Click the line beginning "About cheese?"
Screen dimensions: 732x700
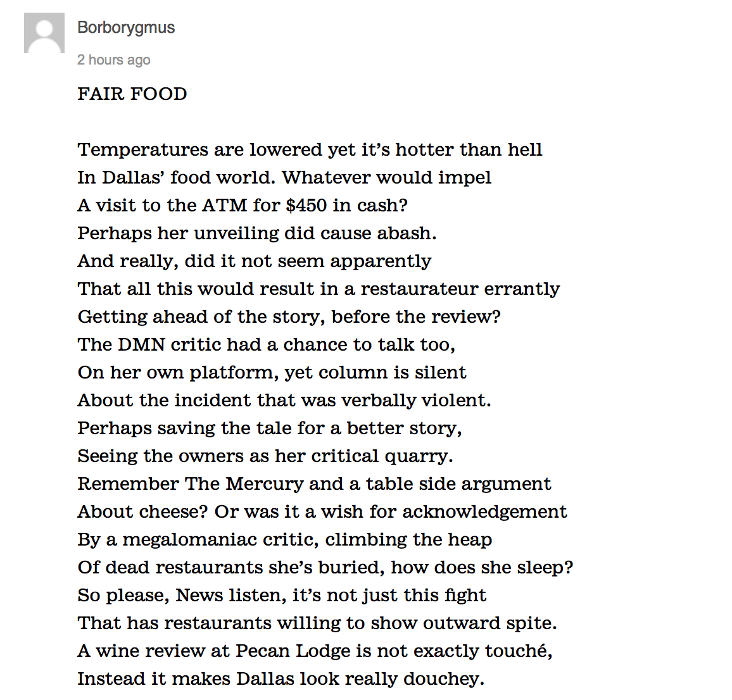322,512
